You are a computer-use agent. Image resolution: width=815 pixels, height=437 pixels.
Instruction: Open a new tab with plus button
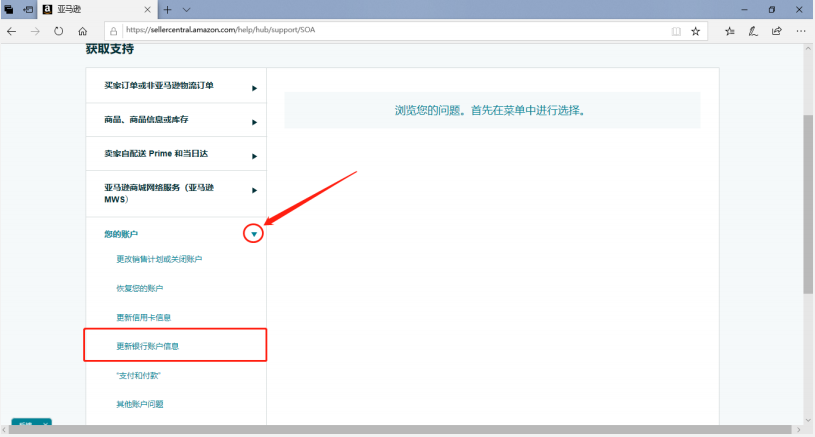click(167, 9)
